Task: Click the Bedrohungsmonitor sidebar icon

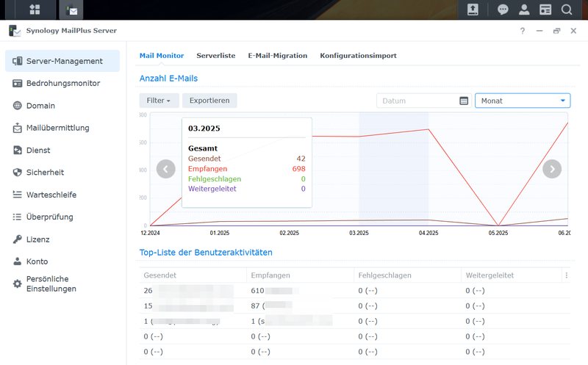Action: click(17, 83)
